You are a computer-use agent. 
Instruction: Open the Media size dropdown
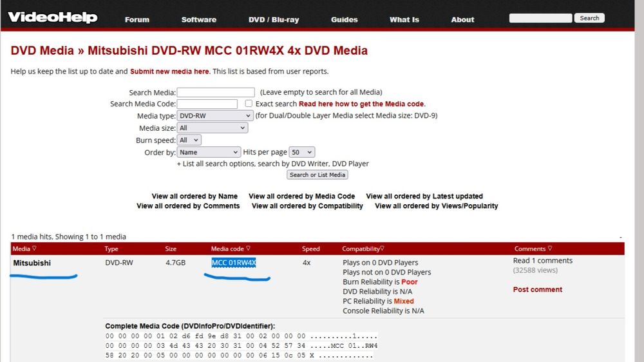(213, 128)
